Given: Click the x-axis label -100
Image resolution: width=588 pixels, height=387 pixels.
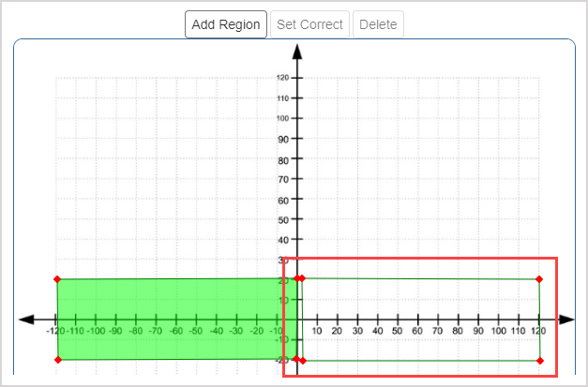Looking at the screenshot, I should 96,331.
